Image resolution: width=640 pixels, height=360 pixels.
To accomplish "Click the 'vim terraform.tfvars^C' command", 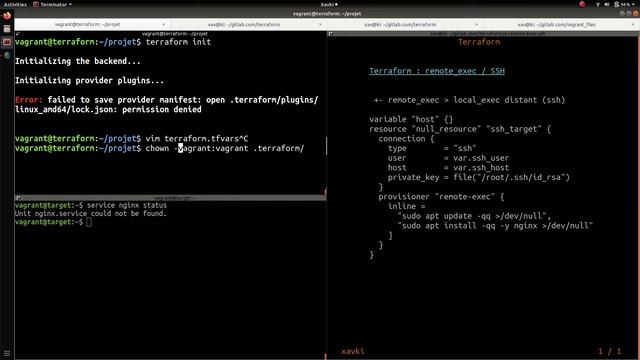I will tap(197, 138).
